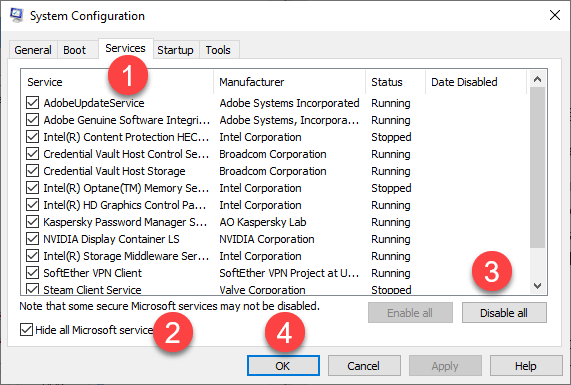
Task: Select the Adobe Genuine Software Integri... service name
Action: click(x=127, y=120)
